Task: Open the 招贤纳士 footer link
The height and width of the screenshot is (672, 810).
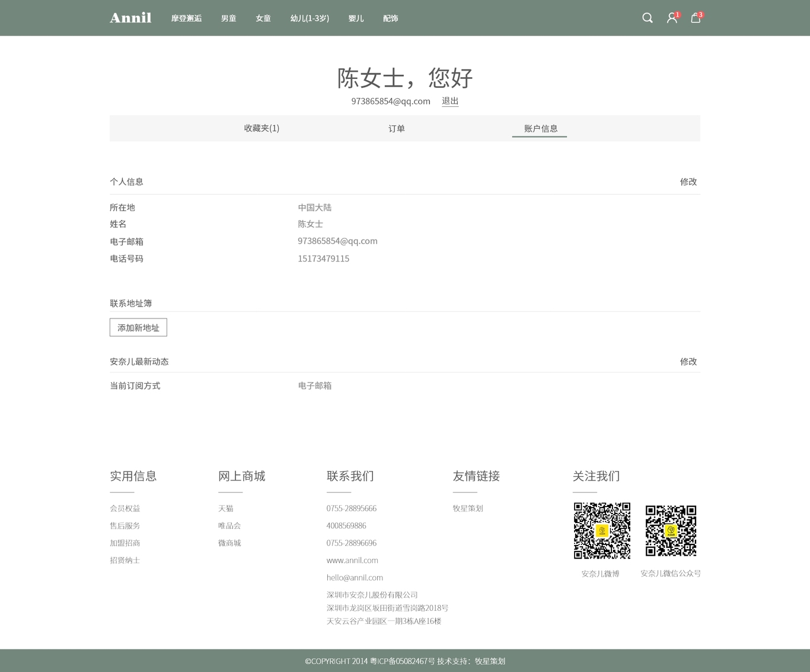Action: [x=125, y=560]
